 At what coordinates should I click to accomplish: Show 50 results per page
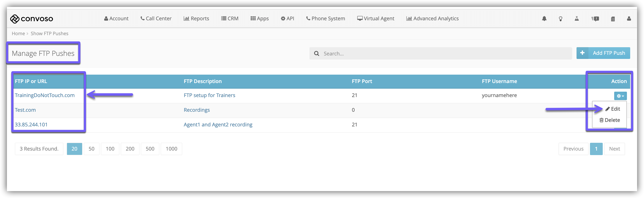[91, 149]
